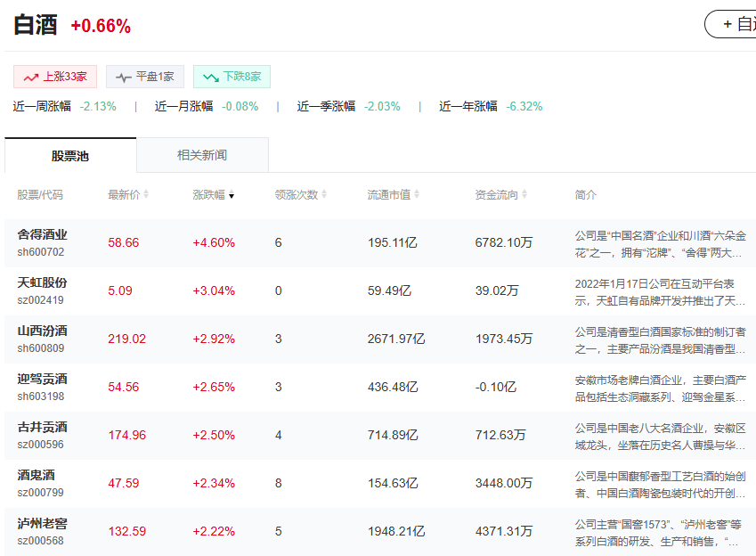Click stock code sh600809
756x556 pixels.
(x=40, y=348)
